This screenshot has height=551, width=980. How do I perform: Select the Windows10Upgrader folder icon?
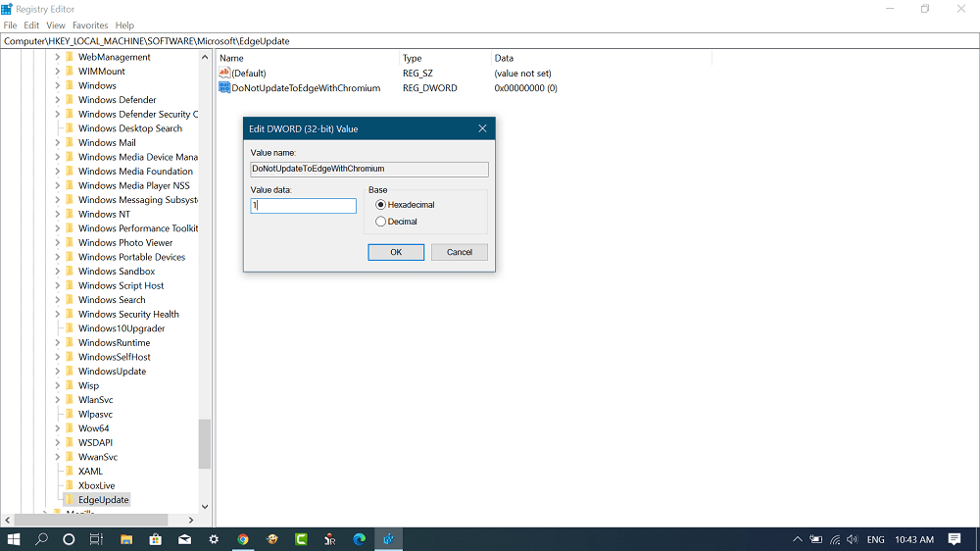pos(70,328)
